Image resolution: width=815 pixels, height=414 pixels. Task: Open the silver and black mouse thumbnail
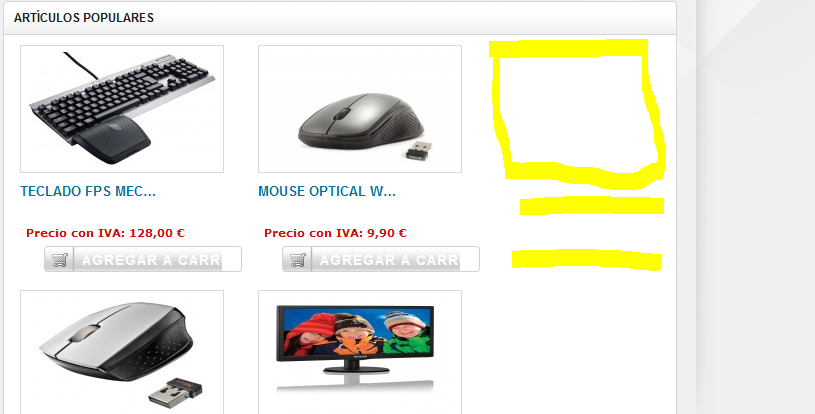[x=122, y=352]
